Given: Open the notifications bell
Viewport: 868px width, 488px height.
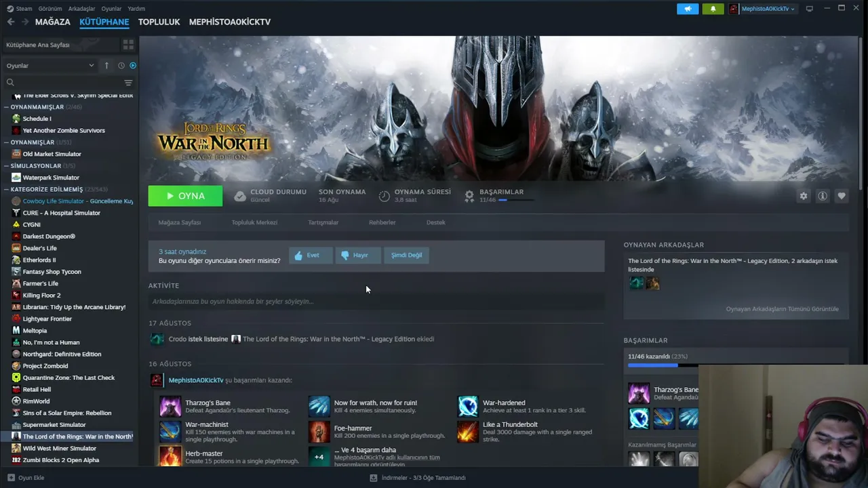Looking at the screenshot, I should [713, 9].
